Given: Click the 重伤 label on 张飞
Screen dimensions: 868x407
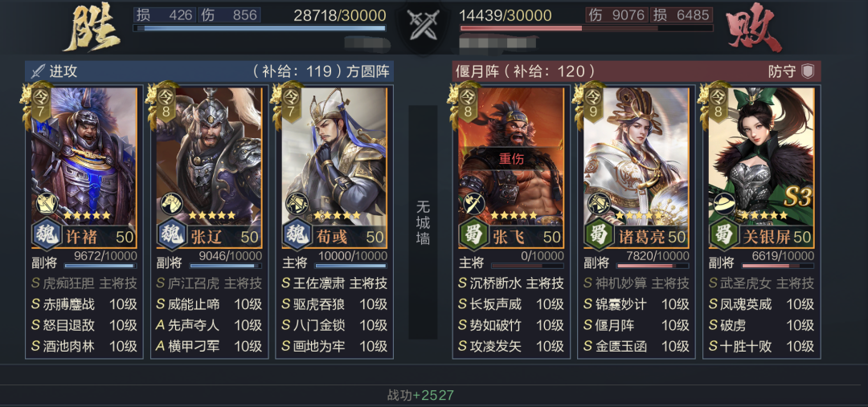Looking at the screenshot, I should pyautogui.click(x=511, y=159).
